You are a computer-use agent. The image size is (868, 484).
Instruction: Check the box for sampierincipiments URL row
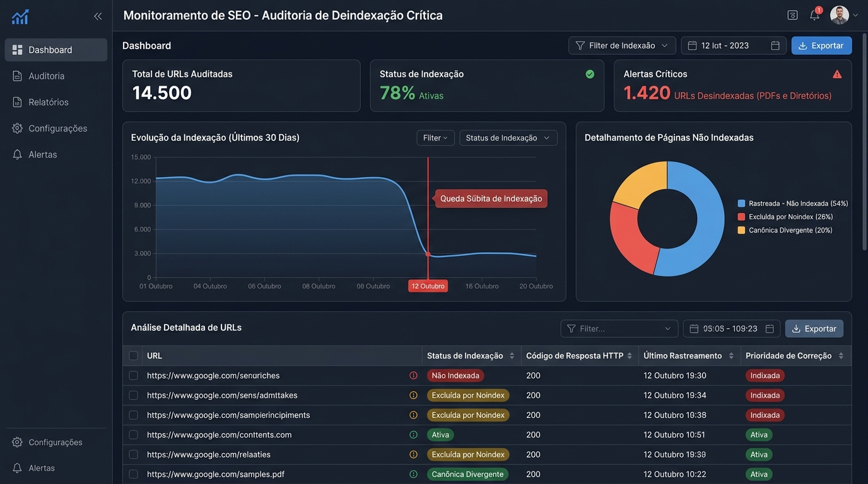pyautogui.click(x=133, y=415)
